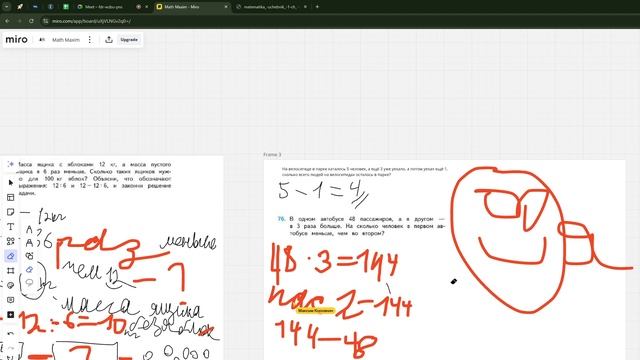The height and width of the screenshot is (360, 640).
Task: Close the Meet browser tab
Action: click(x=147, y=7)
